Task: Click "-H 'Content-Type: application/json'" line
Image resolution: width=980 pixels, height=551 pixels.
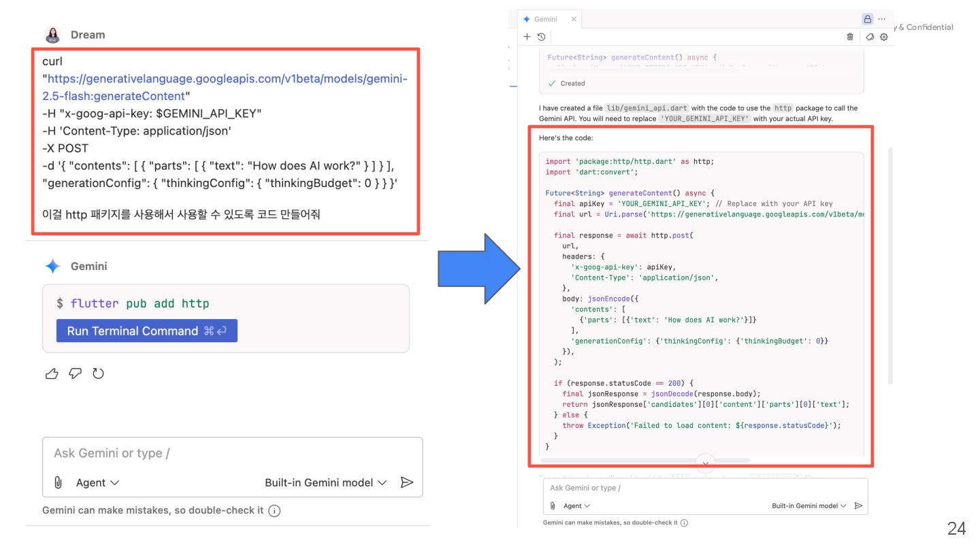Action: pyautogui.click(x=136, y=131)
